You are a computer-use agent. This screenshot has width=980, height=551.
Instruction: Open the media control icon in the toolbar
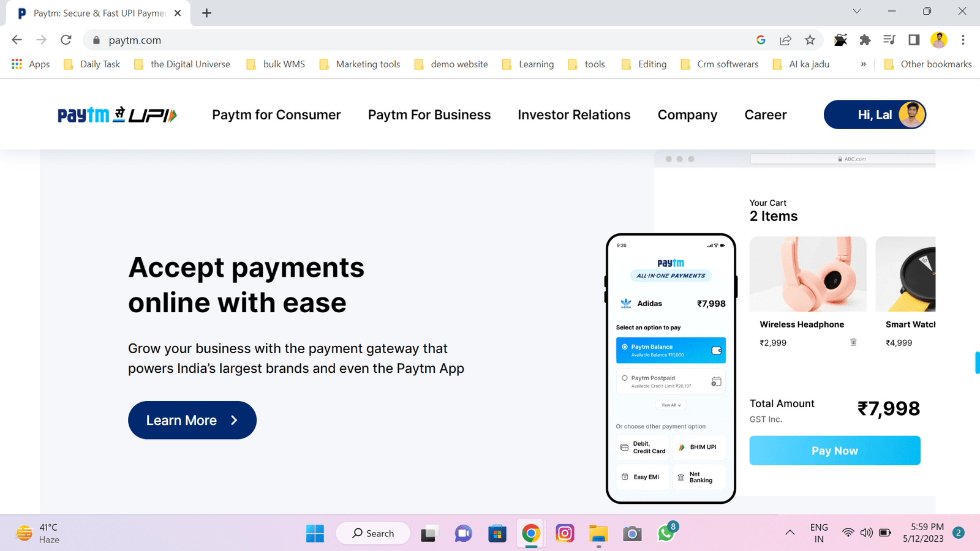[x=889, y=40]
